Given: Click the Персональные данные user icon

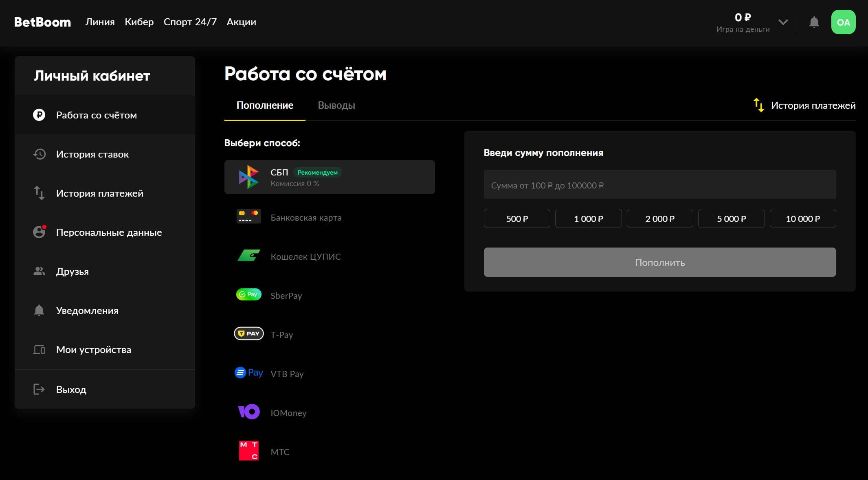Looking at the screenshot, I should (x=39, y=232).
